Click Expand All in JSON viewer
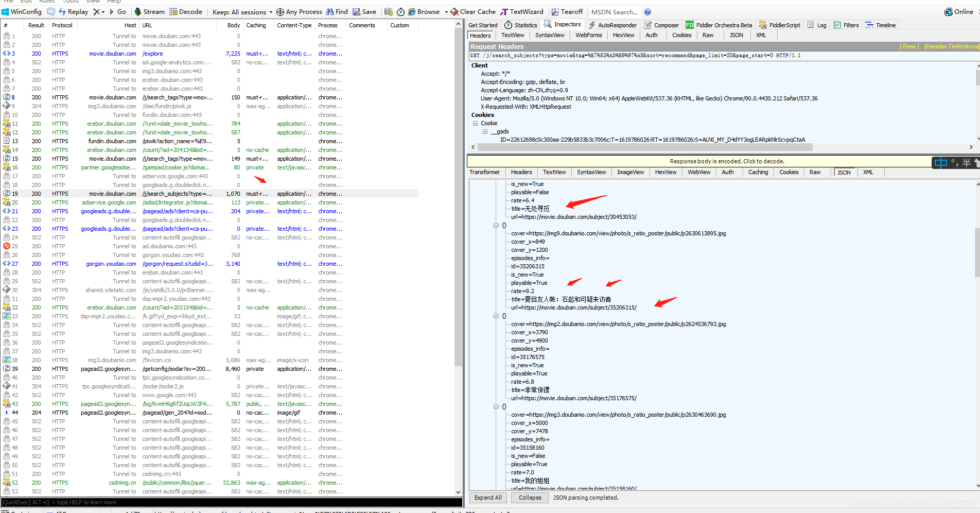The width and height of the screenshot is (980, 513). point(488,498)
